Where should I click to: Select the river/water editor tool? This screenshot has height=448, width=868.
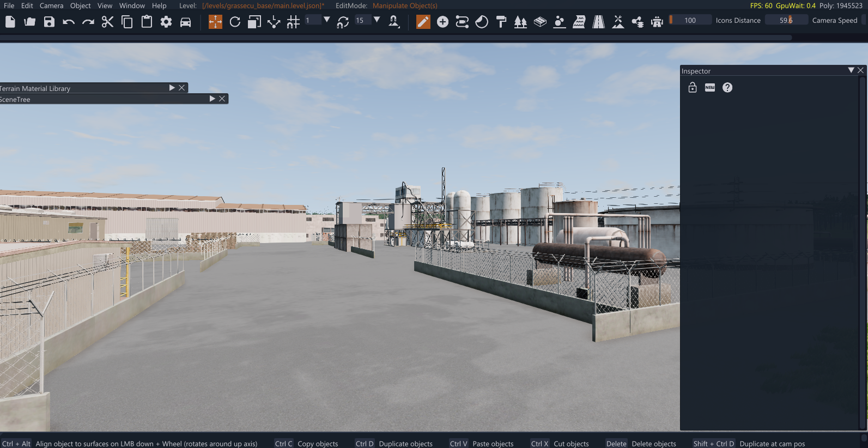pos(579,22)
